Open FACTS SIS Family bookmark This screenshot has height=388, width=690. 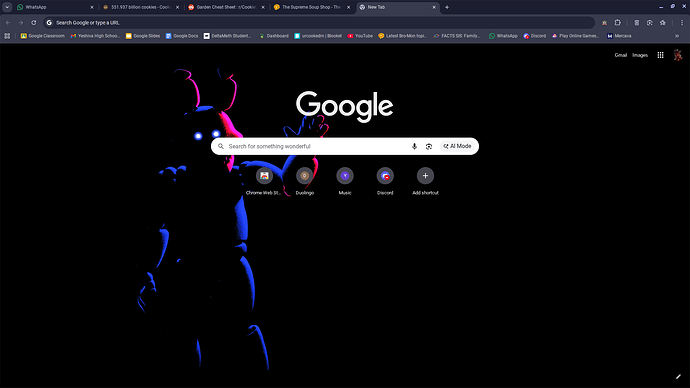[x=457, y=36]
